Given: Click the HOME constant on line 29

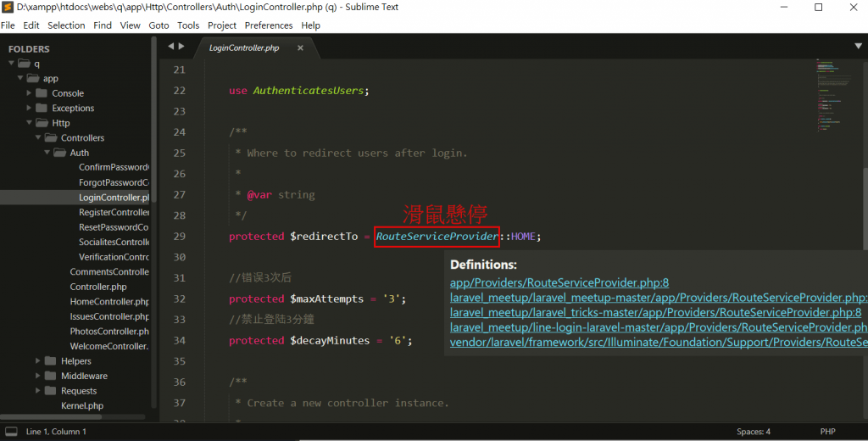Looking at the screenshot, I should 523,237.
